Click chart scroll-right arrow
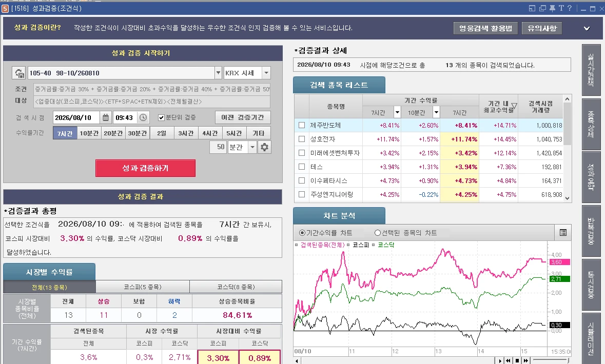Screen dimensions: 605x364 tap(500, 361)
